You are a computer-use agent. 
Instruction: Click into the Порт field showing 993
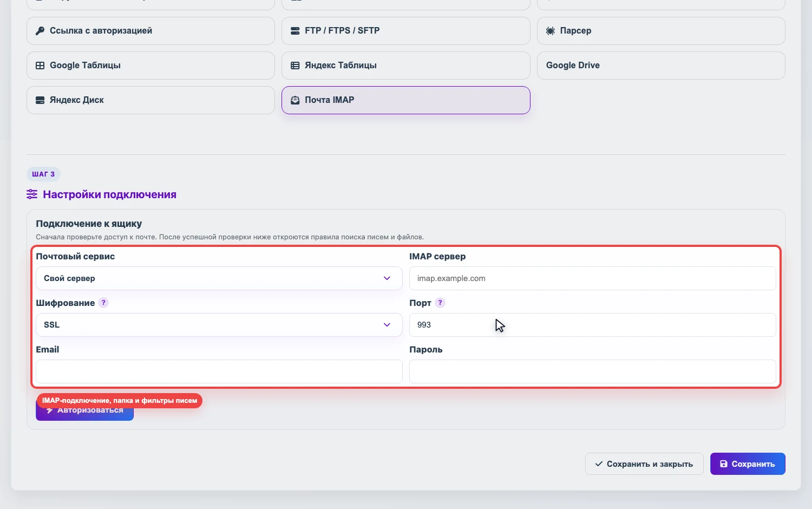tap(593, 325)
